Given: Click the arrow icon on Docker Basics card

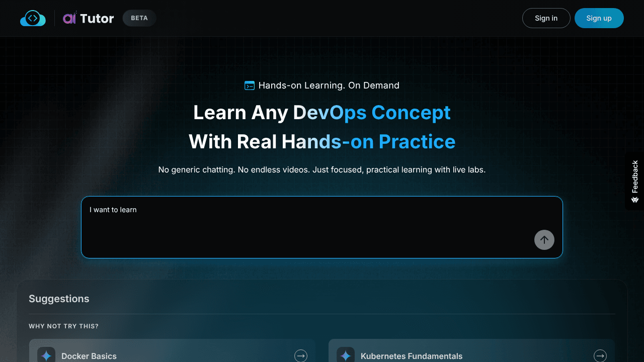Looking at the screenshot, I should (301, 356).
